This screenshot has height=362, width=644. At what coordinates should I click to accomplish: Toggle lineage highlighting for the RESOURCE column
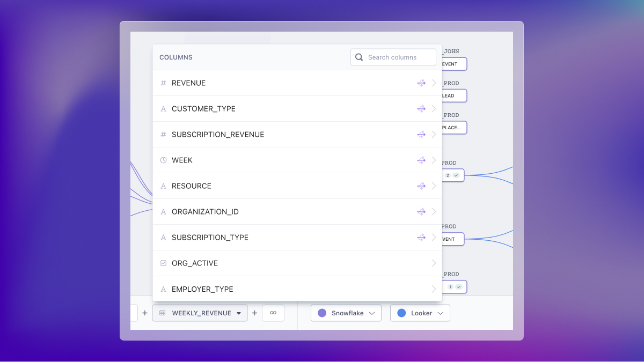(421, 186)
